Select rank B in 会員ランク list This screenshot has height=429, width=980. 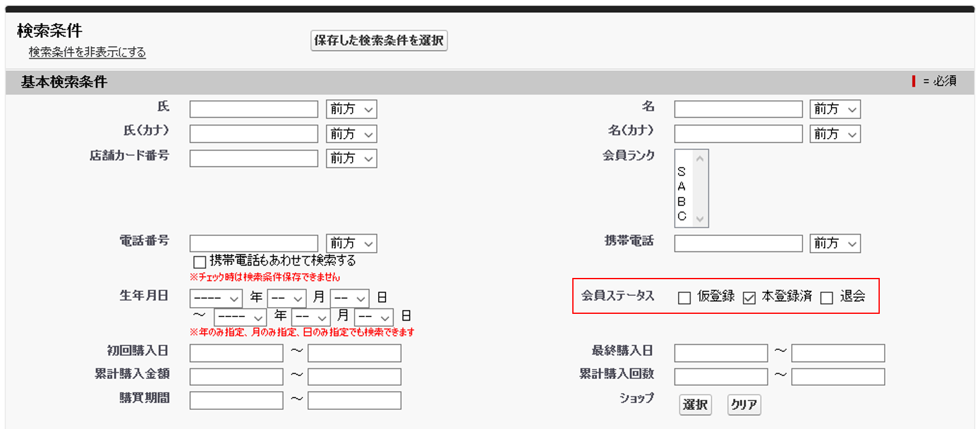[x=682, y=201]
